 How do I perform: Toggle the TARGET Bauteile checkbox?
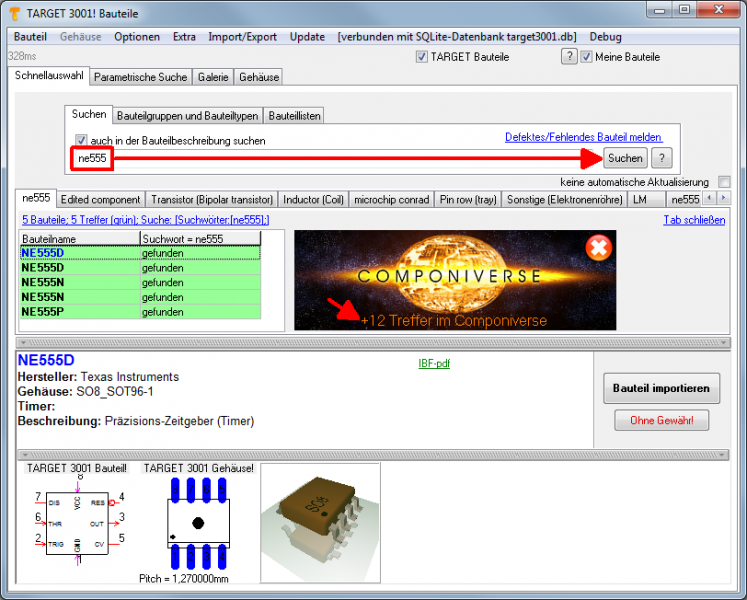point(421,57)
